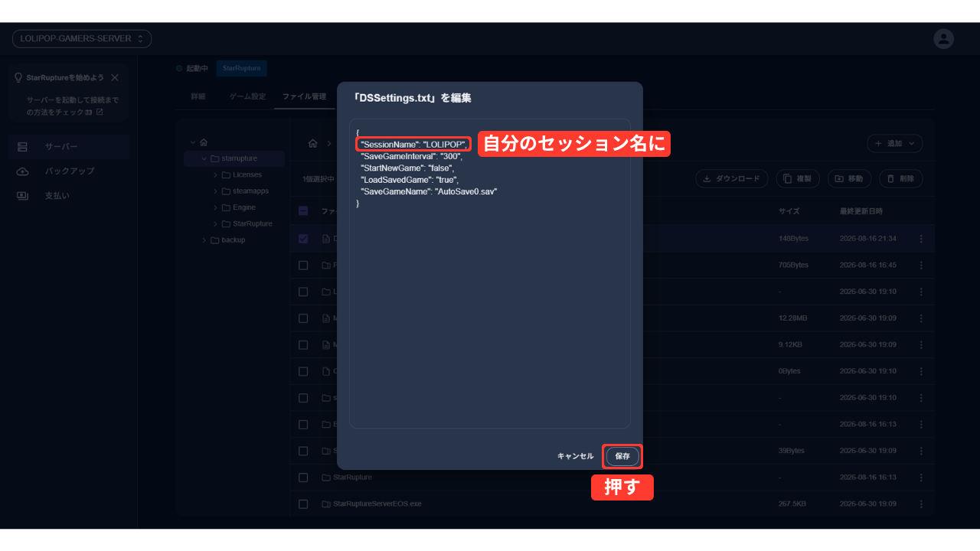Click the 移動 move button
Screen dimensions: 980x551
(850, 178)
